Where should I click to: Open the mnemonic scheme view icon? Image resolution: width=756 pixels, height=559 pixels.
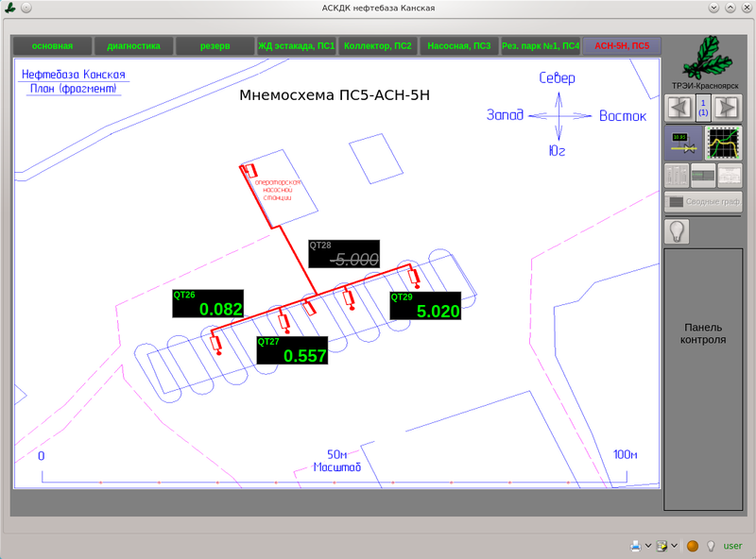tap(682, 144)
